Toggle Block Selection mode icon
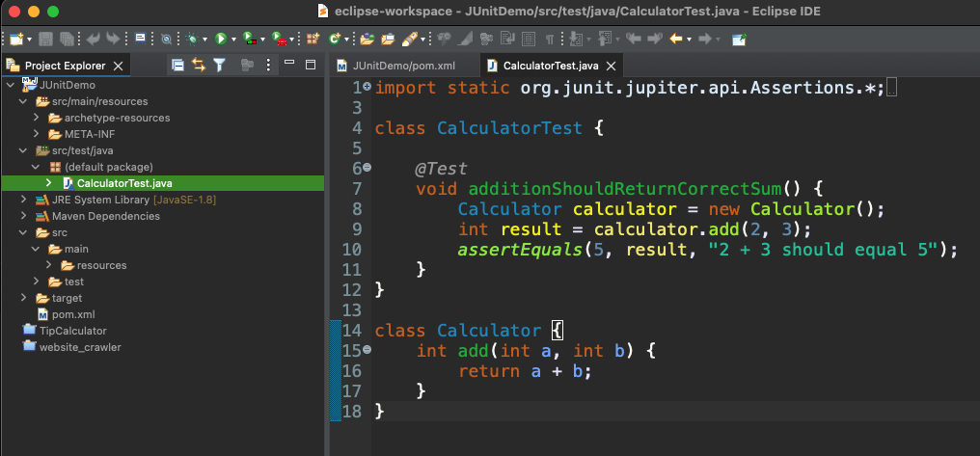This screenshot has height=456, width=980. [x=529, y=40]
